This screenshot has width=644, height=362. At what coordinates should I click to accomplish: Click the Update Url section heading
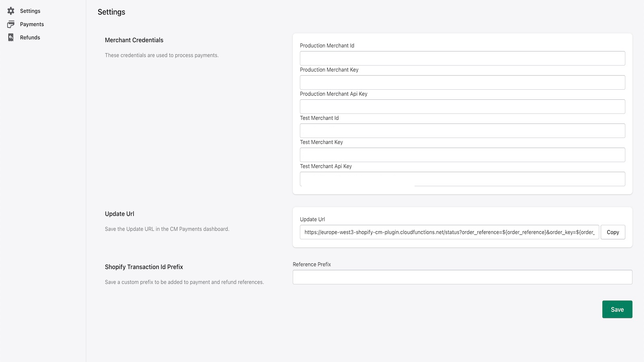(x=120, y=214)
